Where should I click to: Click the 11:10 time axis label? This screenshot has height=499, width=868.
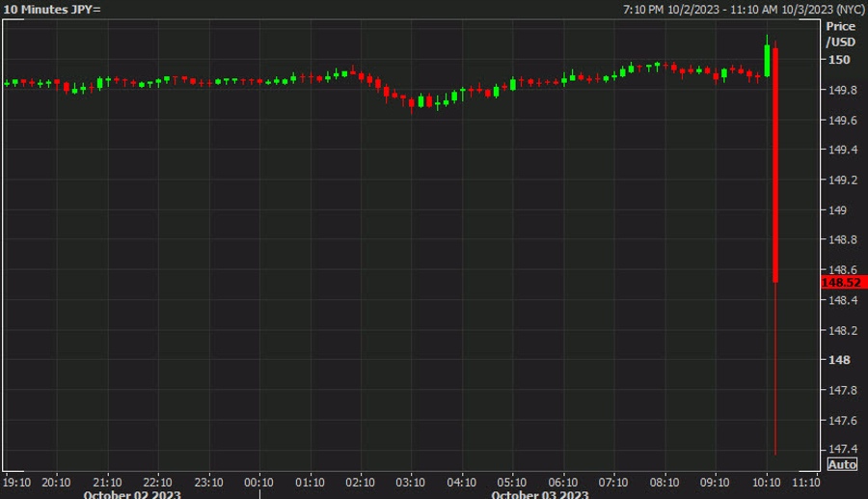click(x=806, y=483)
